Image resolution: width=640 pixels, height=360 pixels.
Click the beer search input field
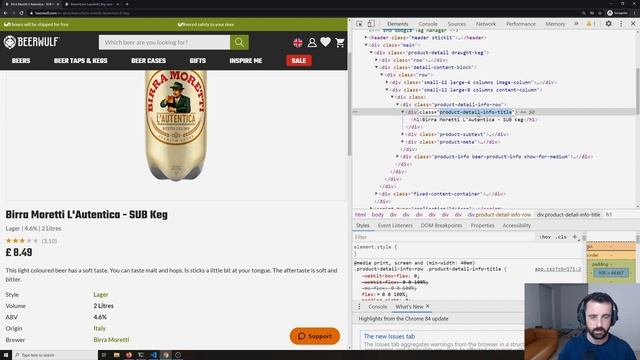point(164,42)
